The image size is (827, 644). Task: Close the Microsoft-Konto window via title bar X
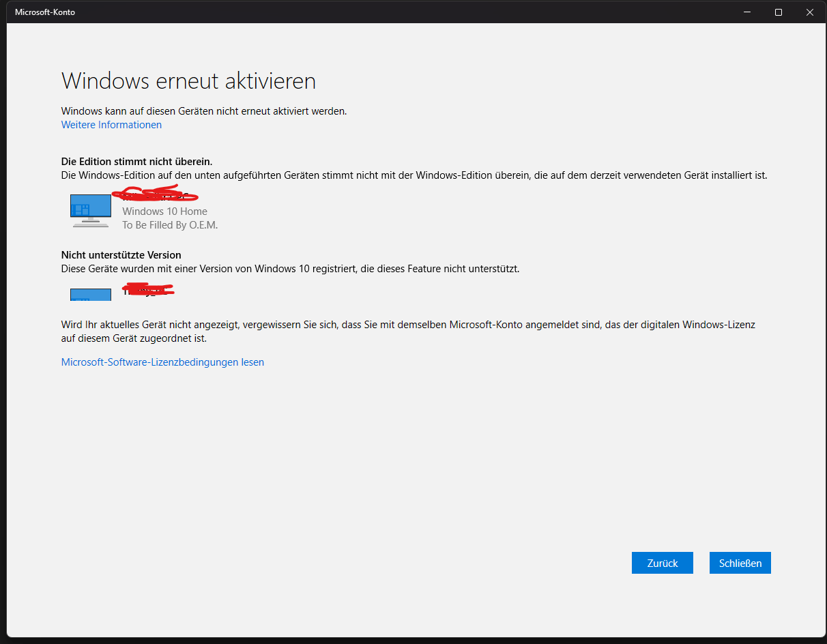tap(810, 12)
